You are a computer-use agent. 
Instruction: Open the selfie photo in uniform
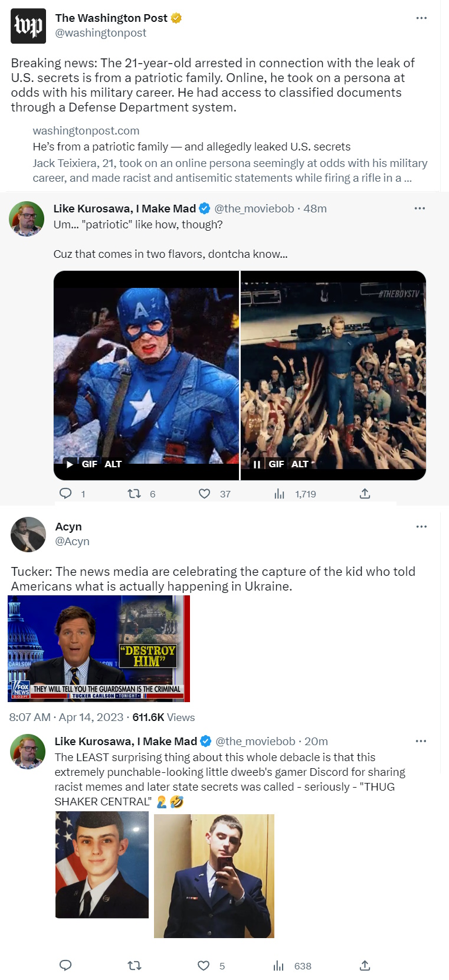point(214,876)
